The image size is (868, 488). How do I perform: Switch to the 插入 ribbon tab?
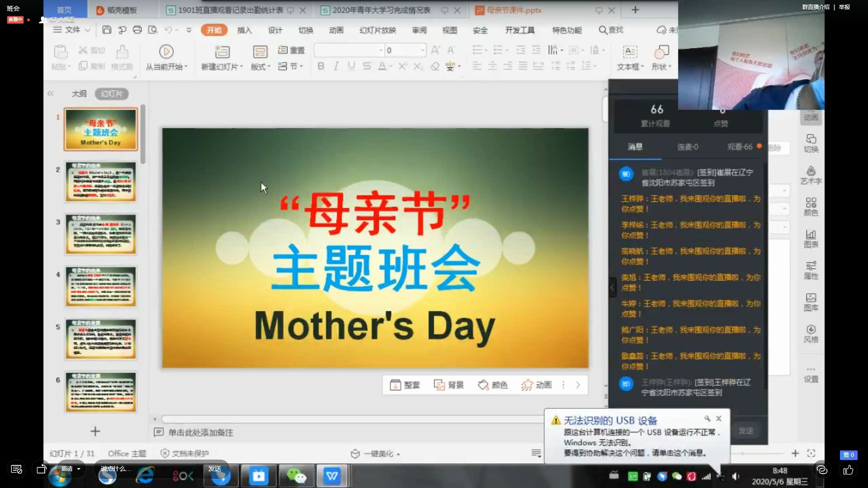(245, 30)
